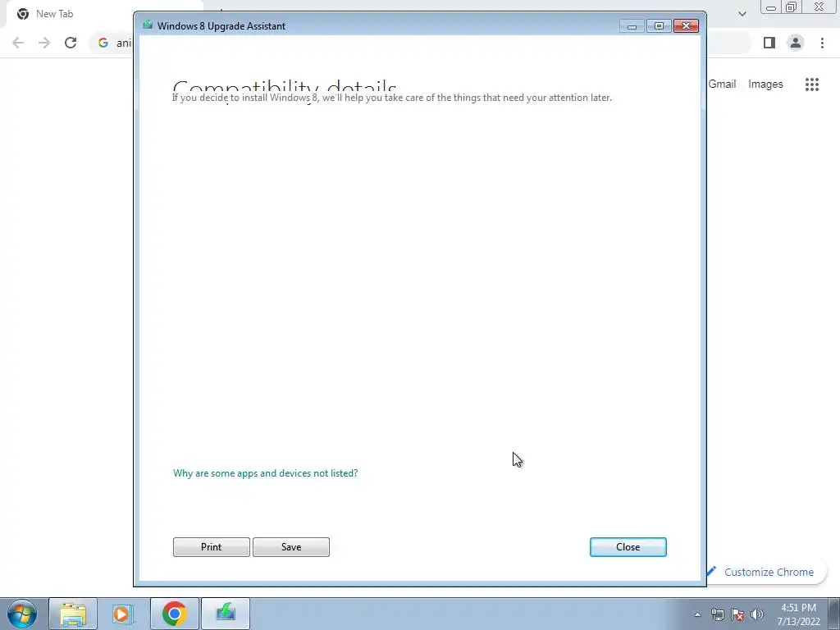The width and height of the screenshot is (840, 630).
Task: Open the Gmail link in Chrome
Action: 722,84
